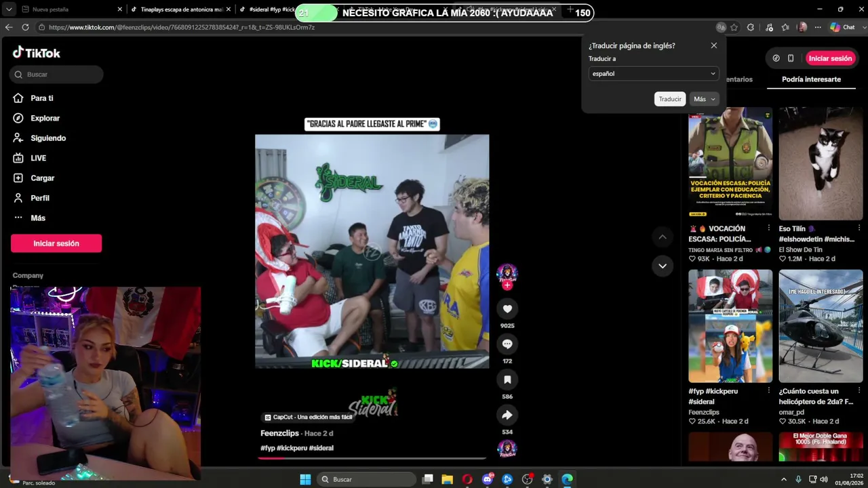Open the Para ti feed
The height and width of the screenshot is (488, 868).
tap(42, 98)
